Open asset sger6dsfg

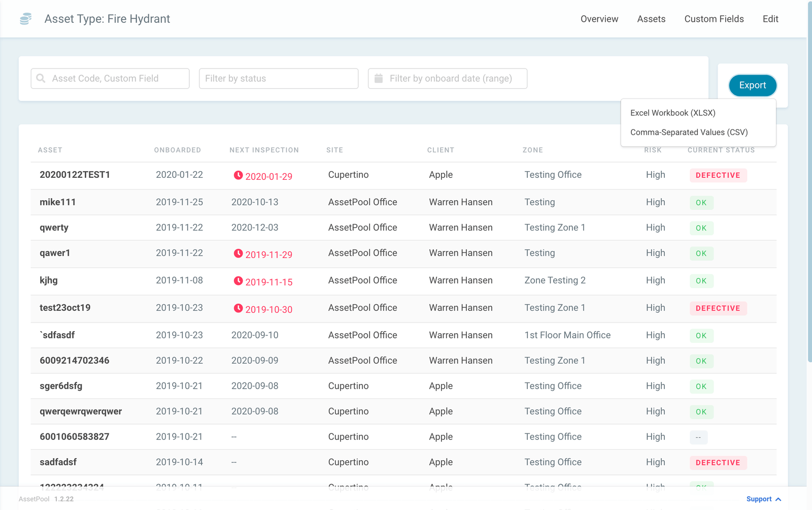click(x=61, y=386)
